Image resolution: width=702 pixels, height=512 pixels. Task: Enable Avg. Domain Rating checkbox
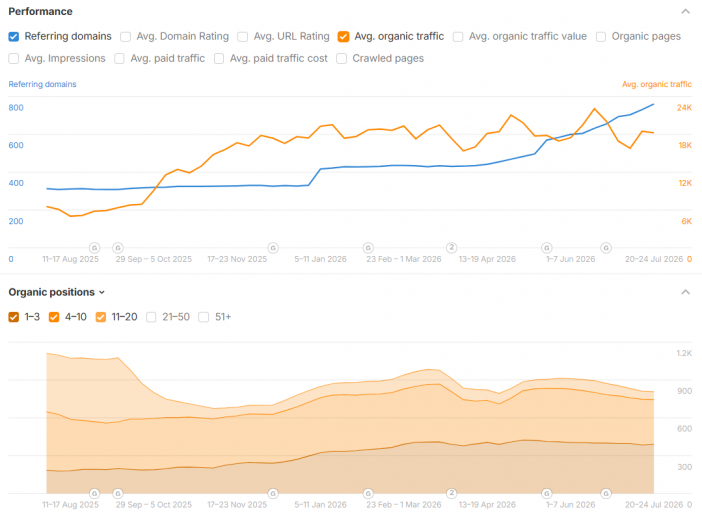pos(126,37)
